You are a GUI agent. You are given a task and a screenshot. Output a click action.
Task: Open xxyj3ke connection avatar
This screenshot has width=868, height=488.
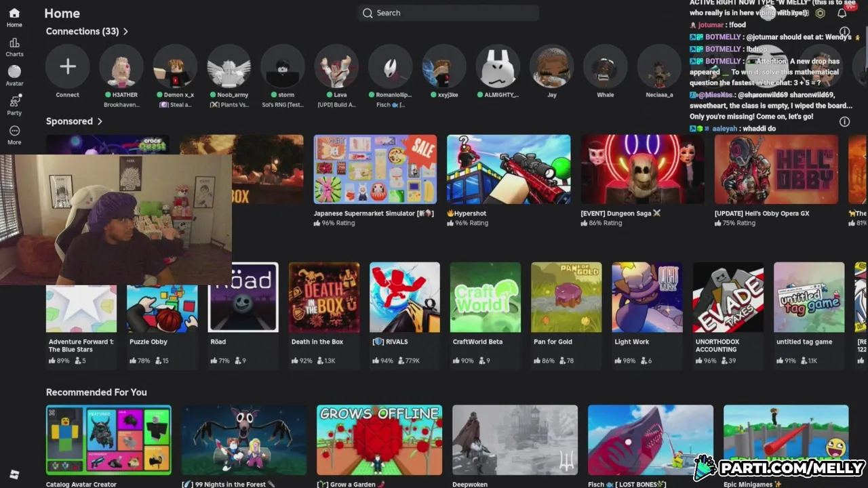pos(444,66)
